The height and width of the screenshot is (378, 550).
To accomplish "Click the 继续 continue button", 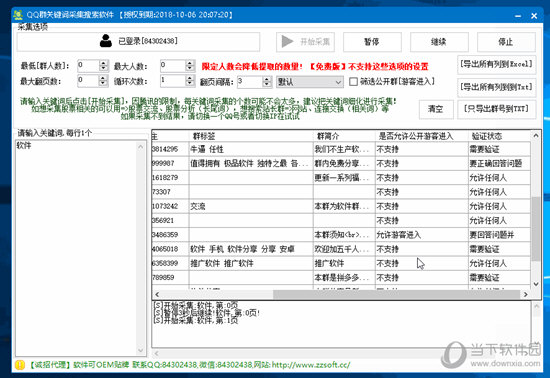I will 439,42.
